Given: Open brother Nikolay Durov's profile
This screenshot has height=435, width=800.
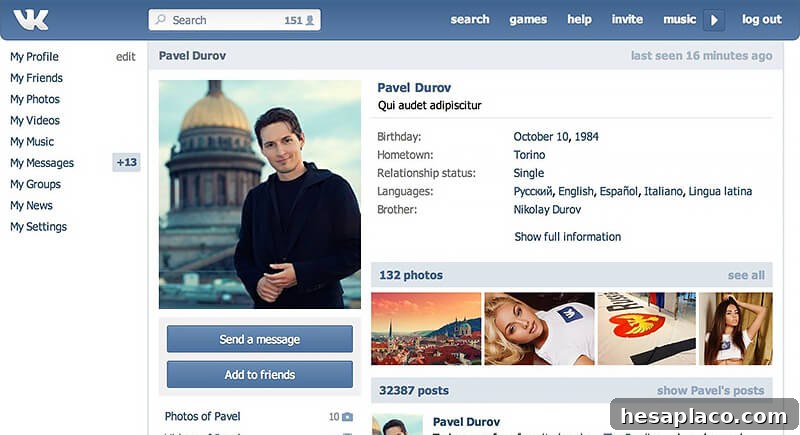Looking at the screenshot, I should click(x=547, y=210).
